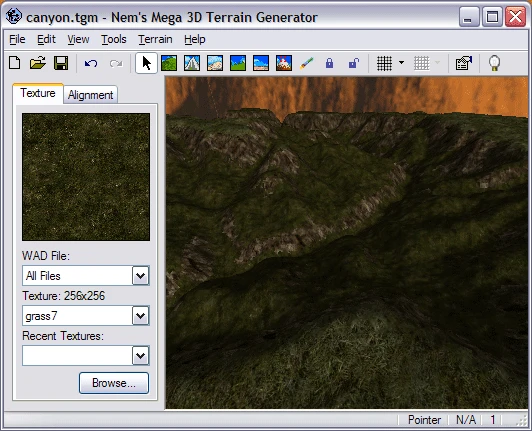Screen dimensions: 532x431
Task: Click the 3D terrain viewport
Action: (x=347, y=242)
